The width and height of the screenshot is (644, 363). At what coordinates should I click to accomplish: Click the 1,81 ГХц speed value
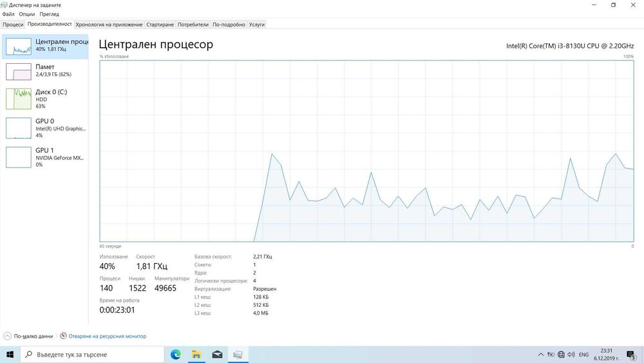click(151, 266)
